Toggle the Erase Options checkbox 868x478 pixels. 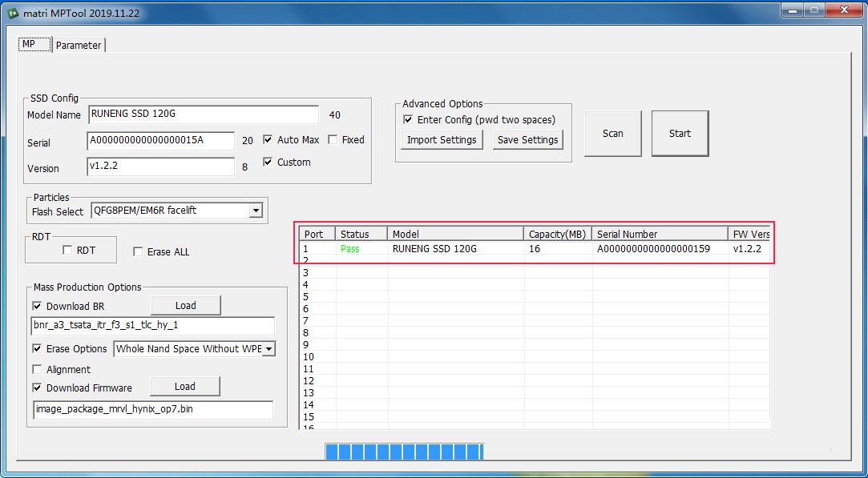(37, 348)
